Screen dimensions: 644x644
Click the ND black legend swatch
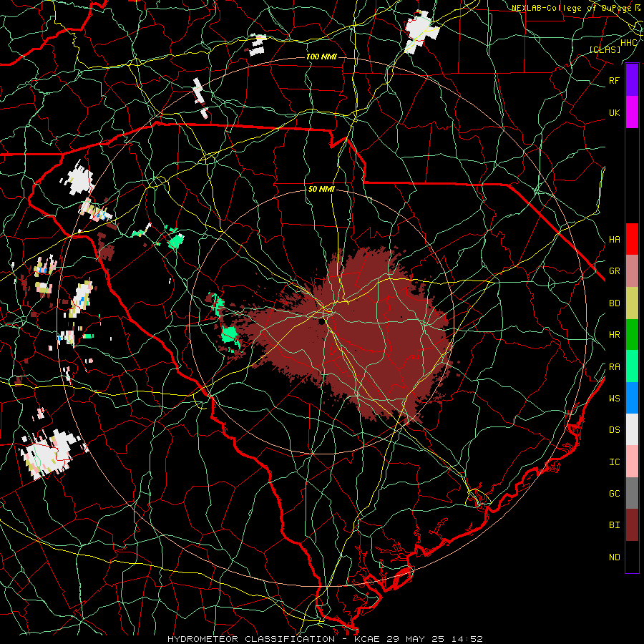pyautogui.click(x=632, y=557)
